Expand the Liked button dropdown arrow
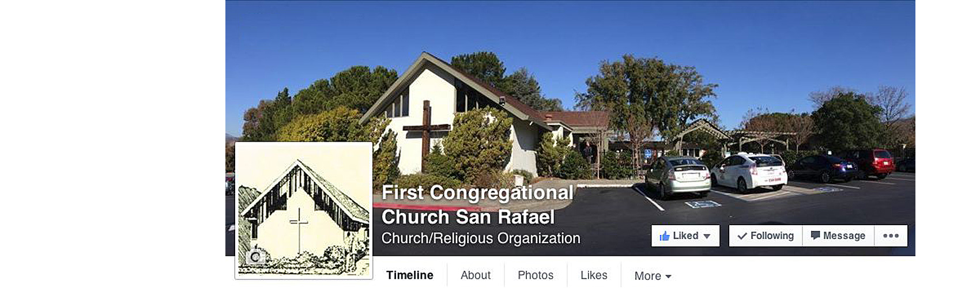This screenshot has width=980, height=288. [707, 236]
